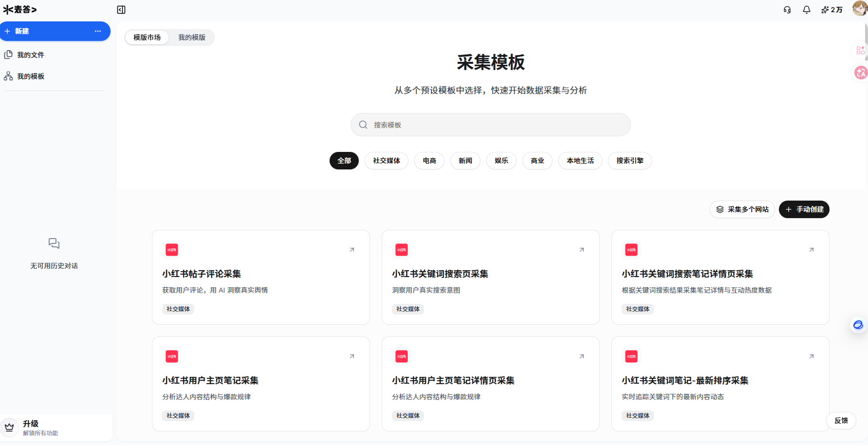Check credits via the sparkle 2万 icon
The width and height of the screenshot is (868, 445).
tap(831, 9)
